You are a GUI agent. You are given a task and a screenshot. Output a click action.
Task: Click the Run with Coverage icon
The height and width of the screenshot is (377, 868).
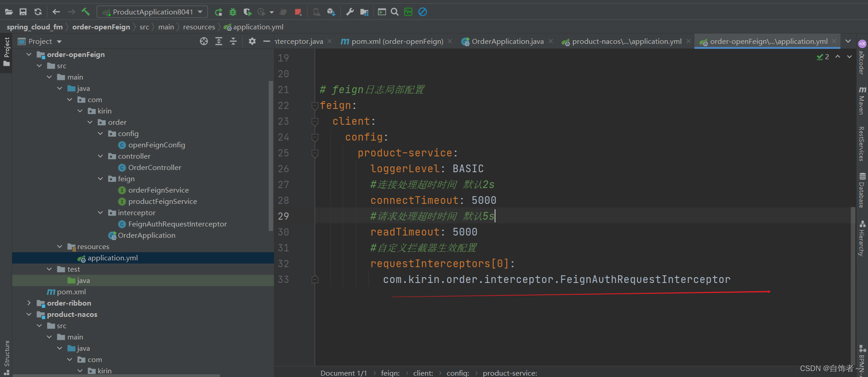click(x=247, y=12)
